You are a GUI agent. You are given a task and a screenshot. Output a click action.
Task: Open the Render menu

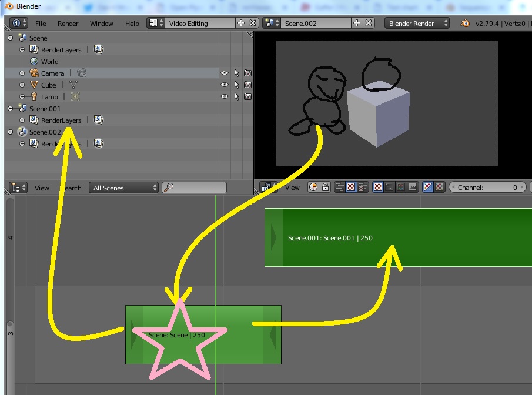tap(68, 24)
